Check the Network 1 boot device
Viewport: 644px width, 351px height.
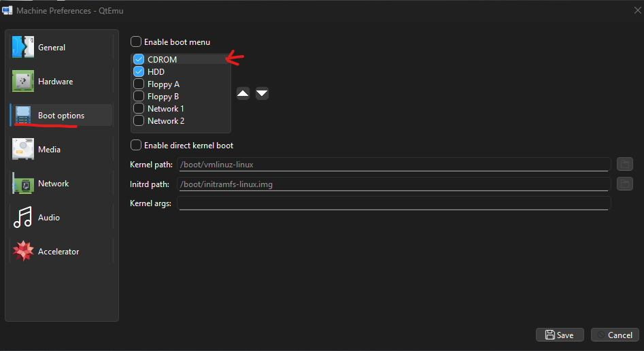tap(139, 109)
